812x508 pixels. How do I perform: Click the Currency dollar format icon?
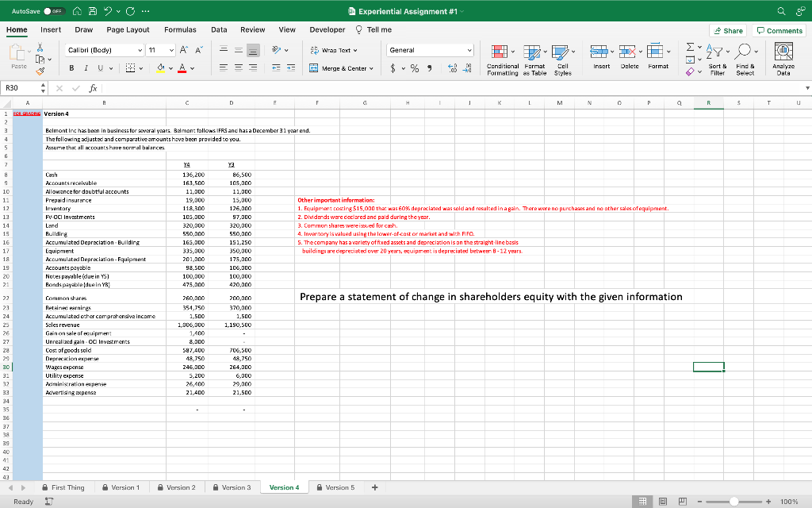click(x=393, y=68)
